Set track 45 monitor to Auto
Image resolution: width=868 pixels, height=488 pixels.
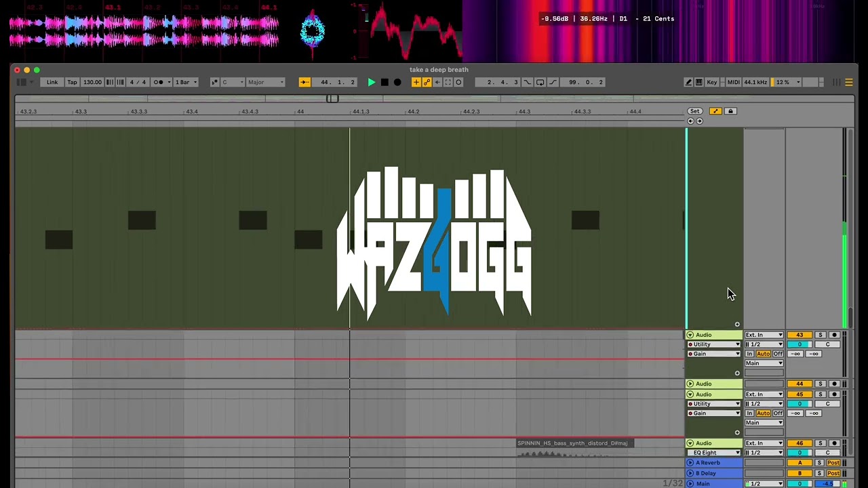click(764, 413)
